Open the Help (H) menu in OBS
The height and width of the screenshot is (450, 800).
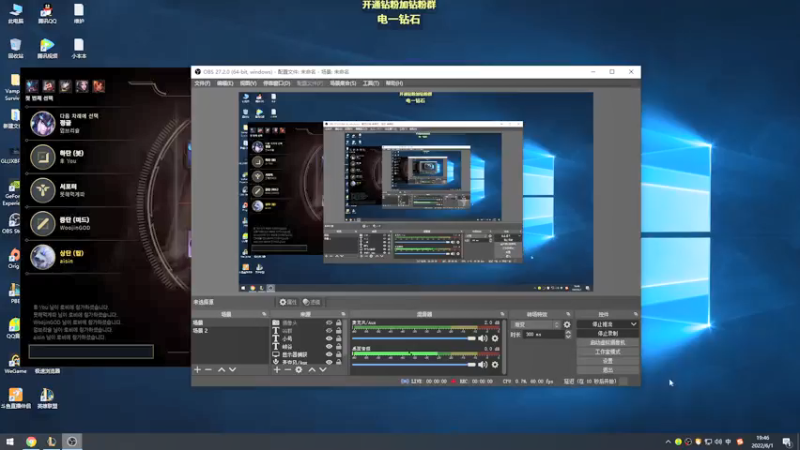coord(394,83)
